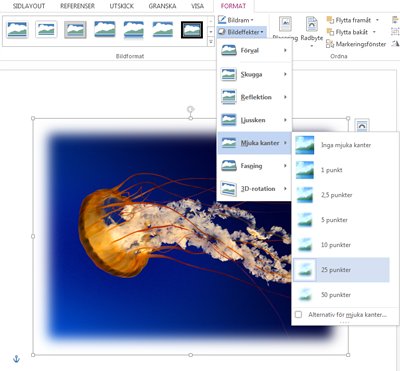Select 5 punkter soft edge
This screenshot has width=400, height=371.
tap(341, 220)
